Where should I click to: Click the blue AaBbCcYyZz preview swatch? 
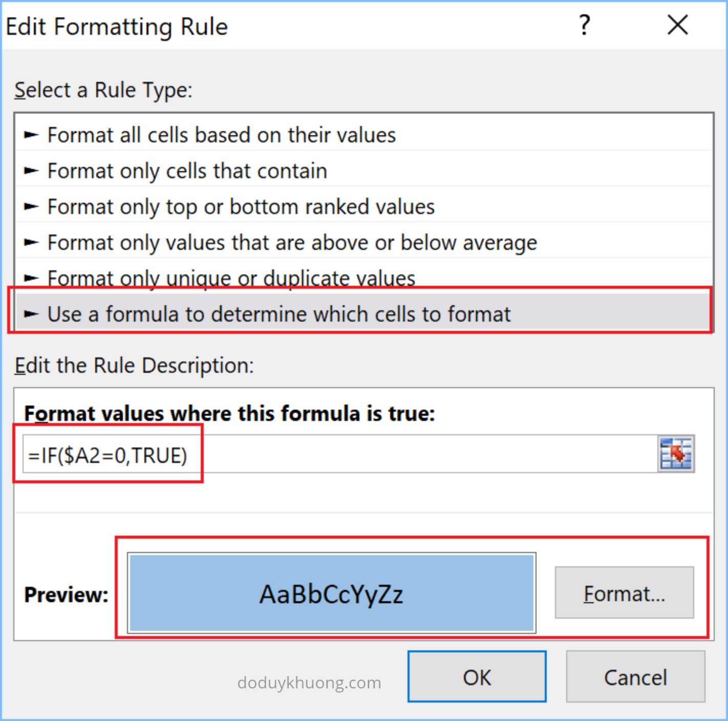coord(331,593)
